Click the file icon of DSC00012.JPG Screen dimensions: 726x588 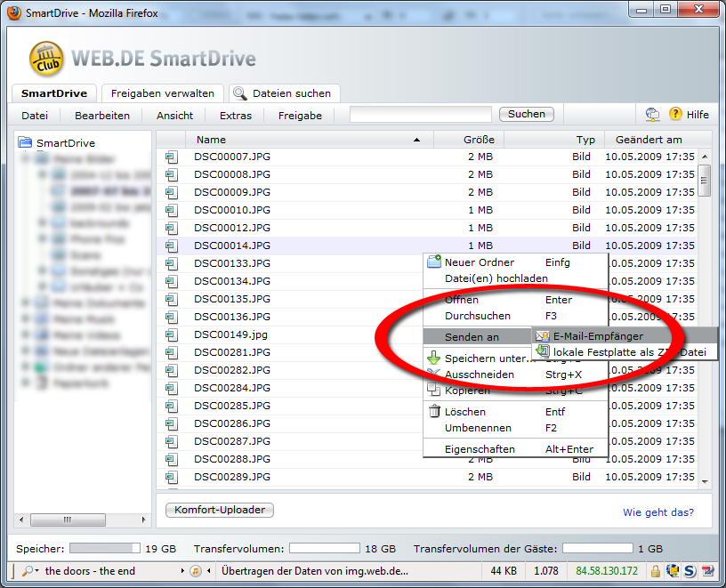(172, 229)
